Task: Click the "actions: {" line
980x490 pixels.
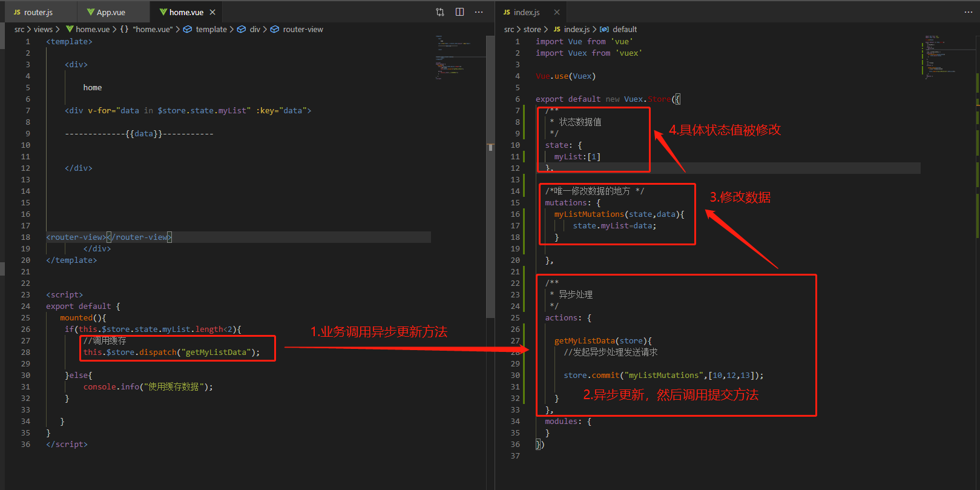Action: [568, 318]
